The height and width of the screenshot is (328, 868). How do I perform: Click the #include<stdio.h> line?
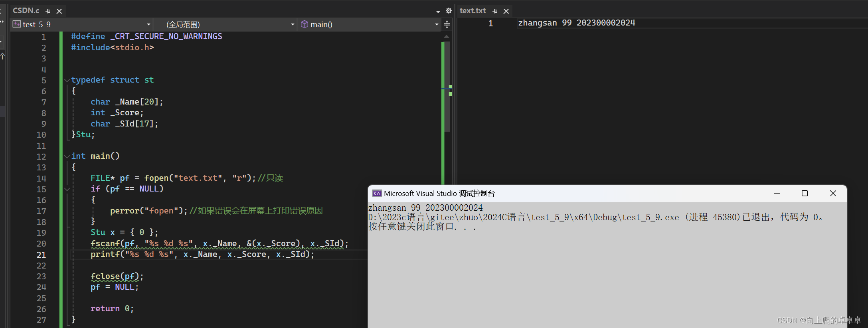(x=113, y=47)
